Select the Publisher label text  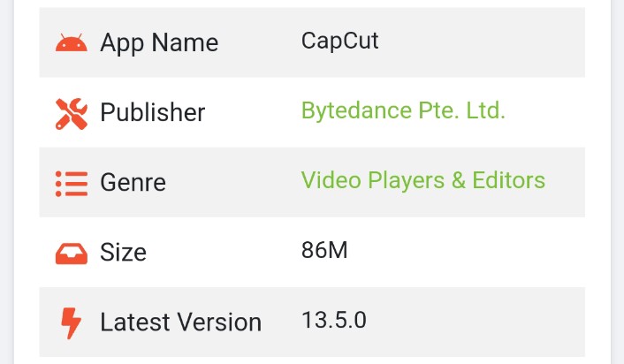pyautogui.click(x=152, y=112)
